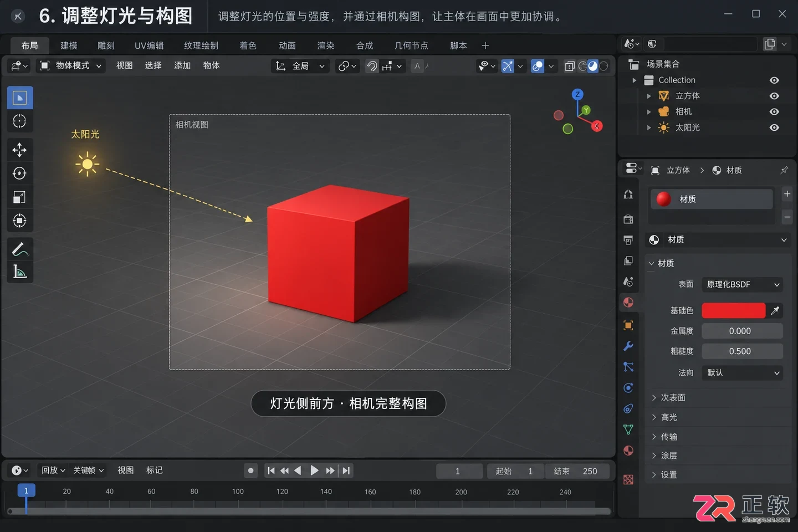
Task: Click the 结束 frame field showing 250
Action: click(577, 471)
